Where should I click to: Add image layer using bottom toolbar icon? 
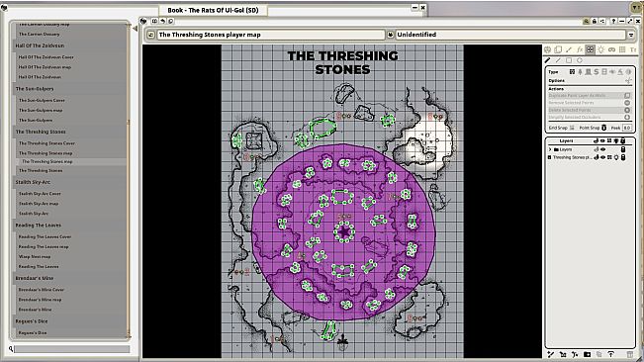[563, 354]
